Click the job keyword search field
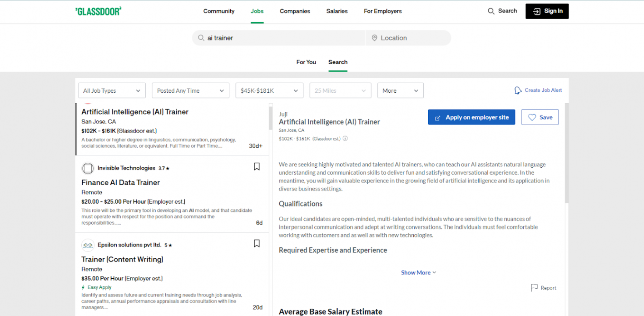The width and height of the screenshot is (644, 316). point(279,38)
